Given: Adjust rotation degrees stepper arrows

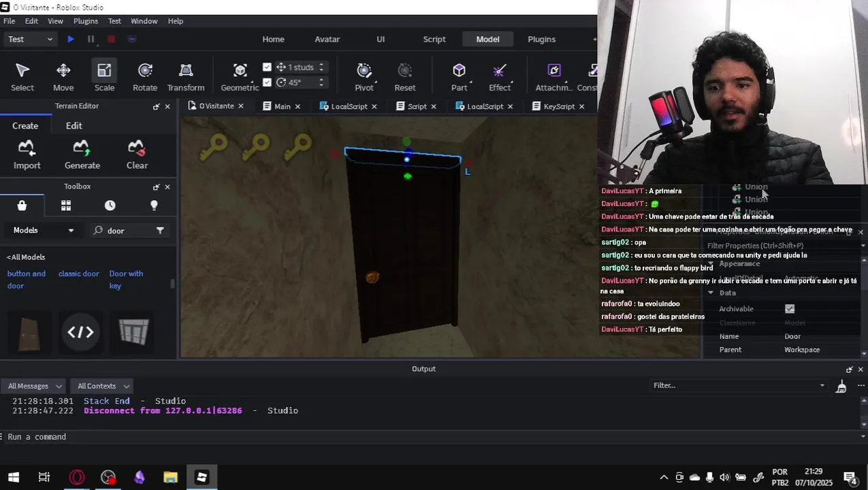Looking at the screenshot, I should click(x=321, y=82).
